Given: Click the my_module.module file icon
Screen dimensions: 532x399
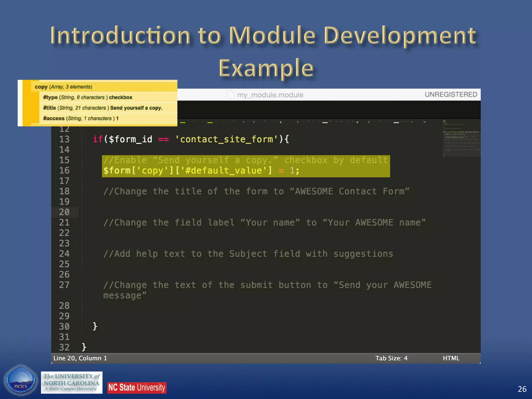Looking at the screenshot, I should (x=231, y=95).
